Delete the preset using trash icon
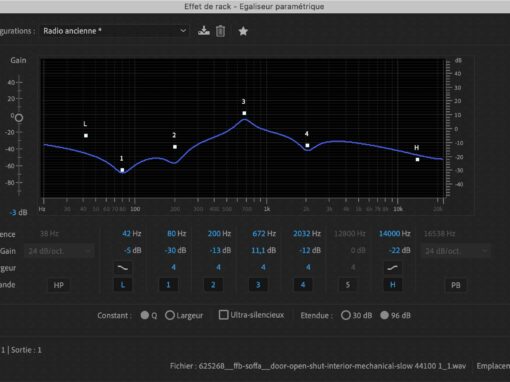 (220, 31)
